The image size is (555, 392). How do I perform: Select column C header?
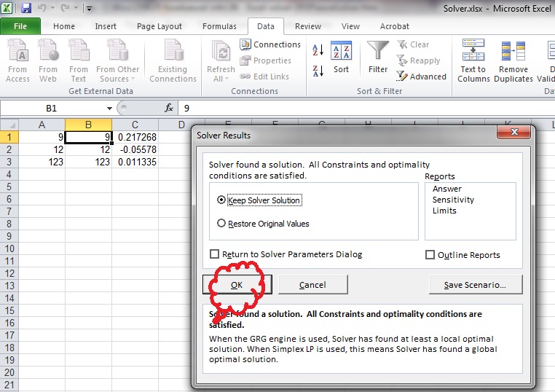(135, 125)
